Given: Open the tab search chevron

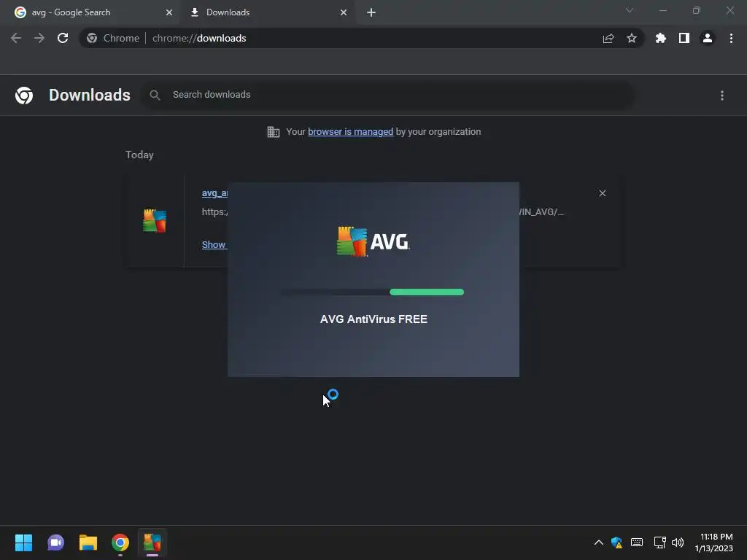Looking at the screenshot, I should pyautogui.click(x=630, y=10).
